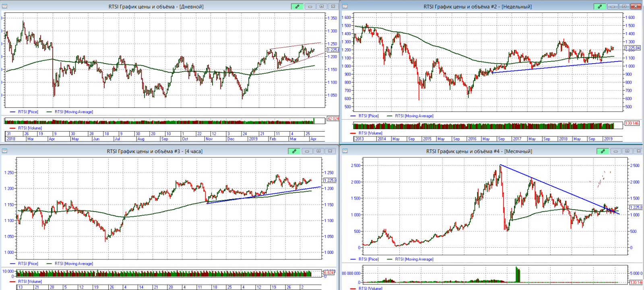Viewport: 644px width, 290px height.
Task: Minimize the 4 часа chart window
Action: pos(307,151)
